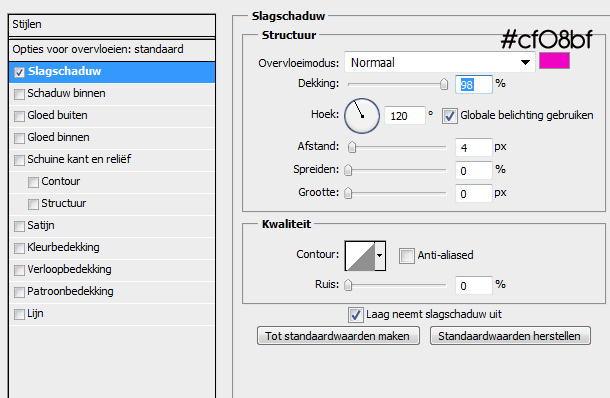Toggle Laag neemt slagschaduw uit checkbox

pyautogui.click(x=356, y=315)
